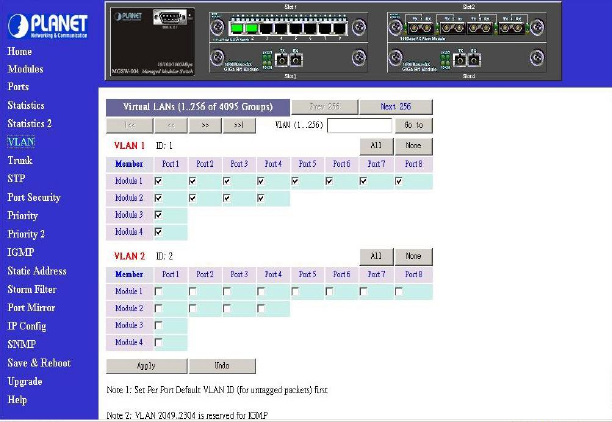Check VLAN 2 Module 1 Port 8

(x=399, y=292)
